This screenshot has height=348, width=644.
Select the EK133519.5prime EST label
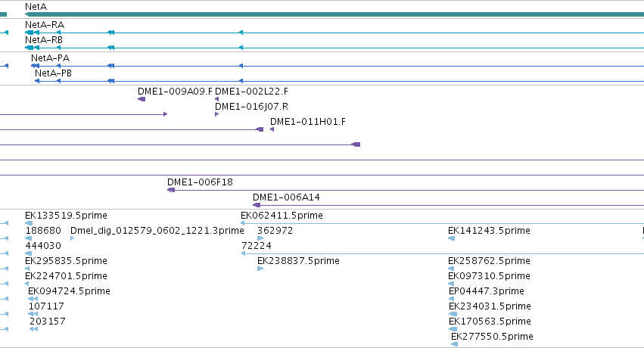[66, 216]
